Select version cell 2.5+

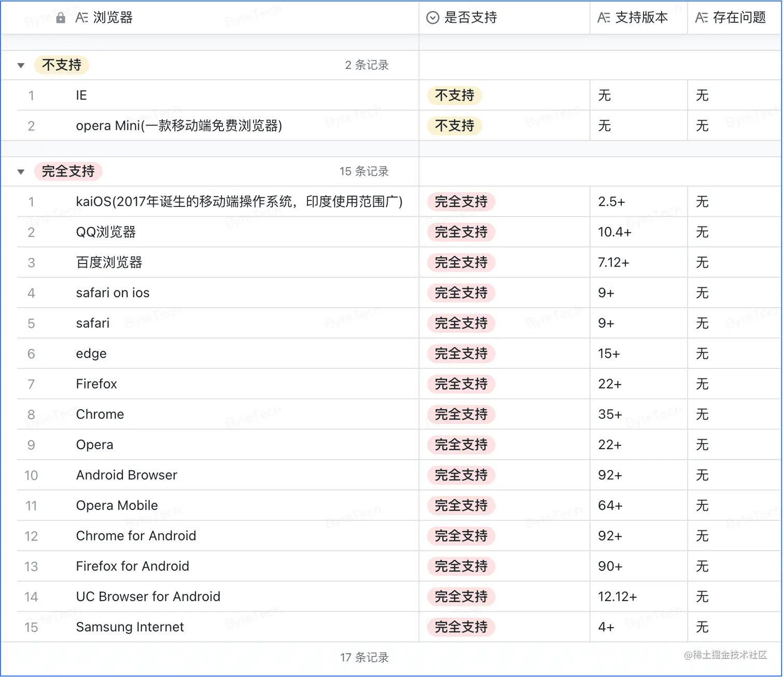point(639,202)
